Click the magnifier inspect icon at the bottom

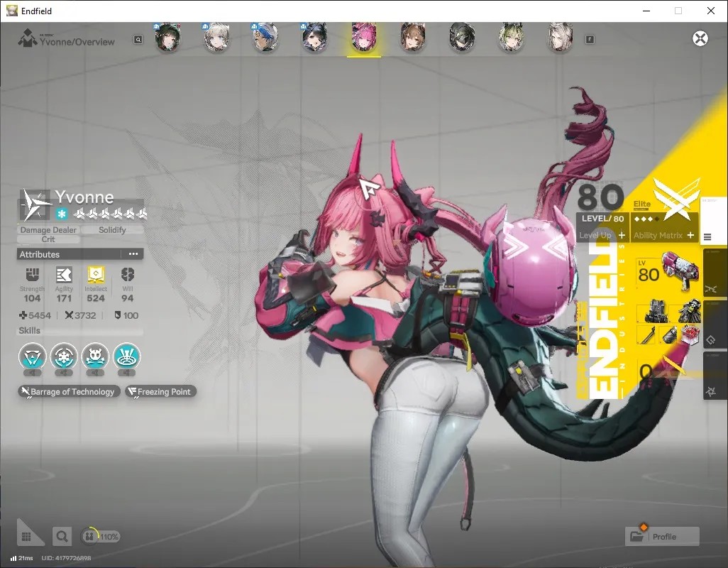pos(61,537)
